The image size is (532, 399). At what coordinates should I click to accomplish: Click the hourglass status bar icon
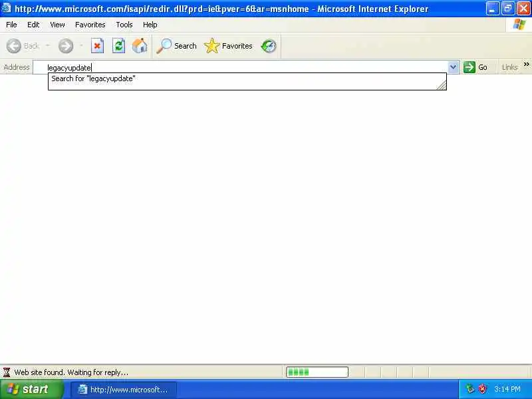tap(7, 372)
